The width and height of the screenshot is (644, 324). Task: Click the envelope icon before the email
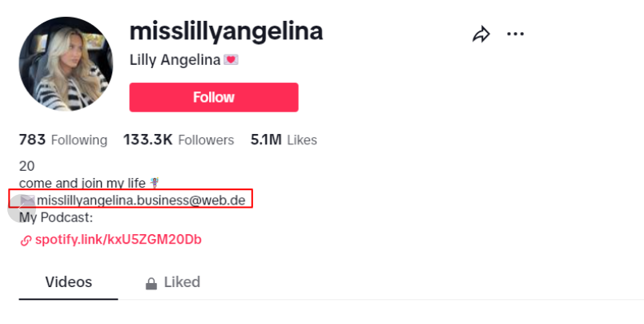[x=28, y=200]
